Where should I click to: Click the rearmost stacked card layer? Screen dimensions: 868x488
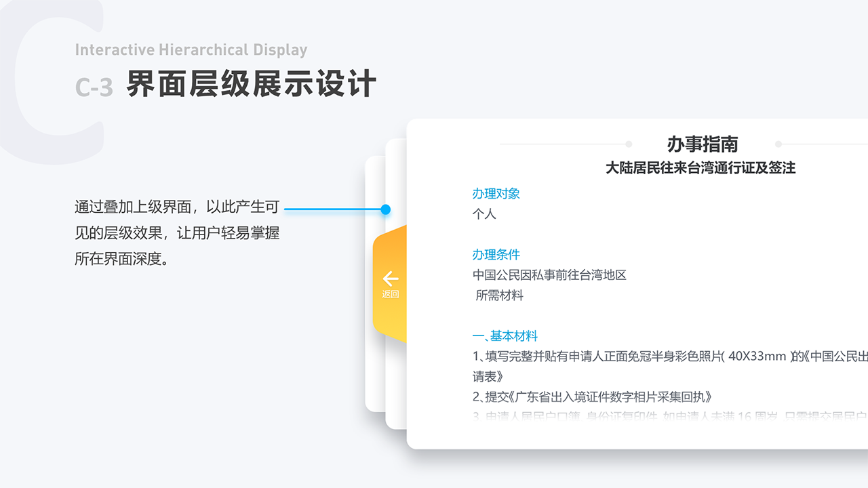click(x=375, y=283)
